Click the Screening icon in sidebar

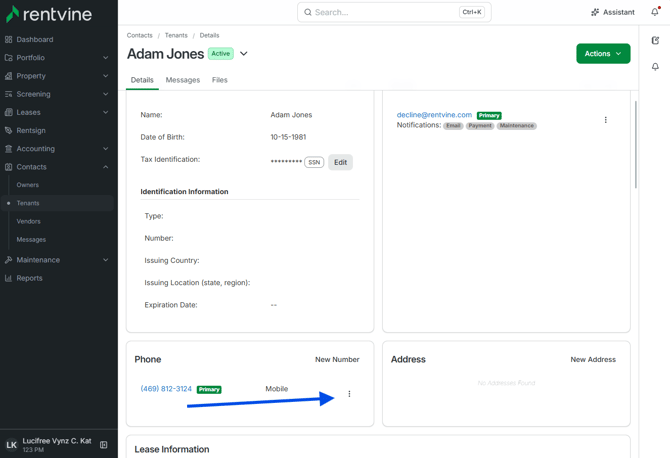[8, 94]
